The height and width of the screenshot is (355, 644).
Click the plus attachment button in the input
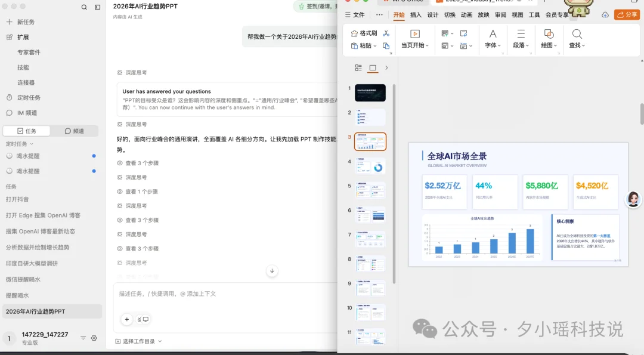[127, 319]
